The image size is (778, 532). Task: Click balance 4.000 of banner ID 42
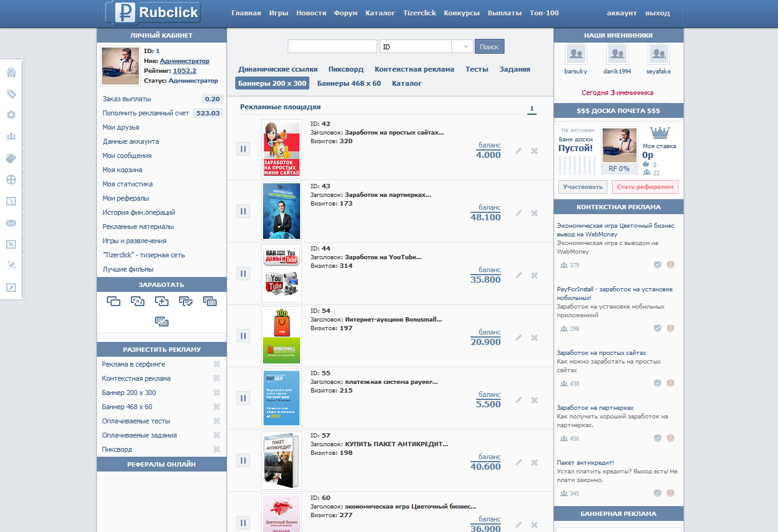click(x=488, y=155)
